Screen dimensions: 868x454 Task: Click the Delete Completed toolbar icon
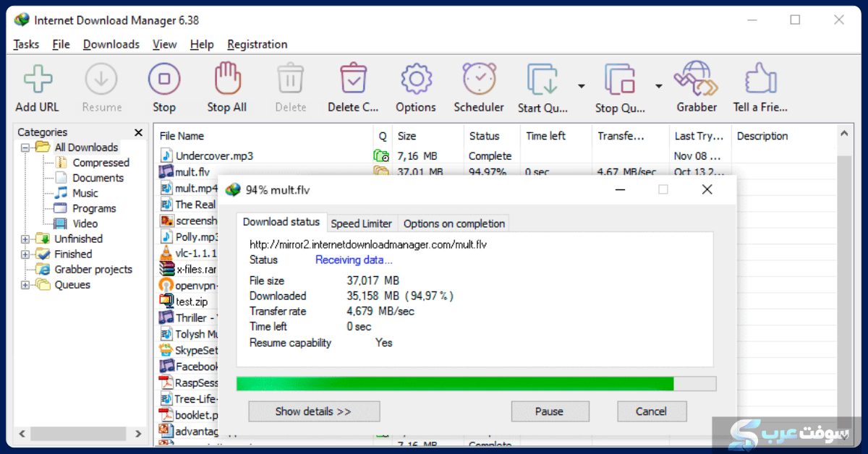354,79
